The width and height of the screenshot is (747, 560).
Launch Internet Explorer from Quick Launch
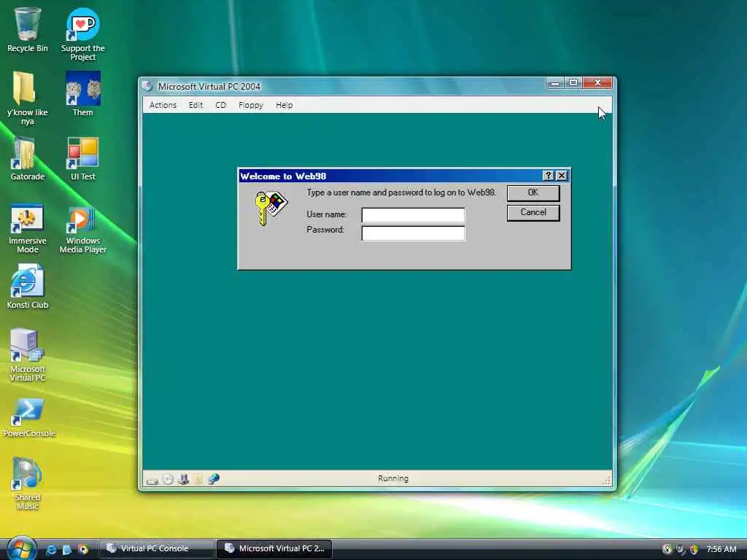pyautogui.click(x=50, y=550)
